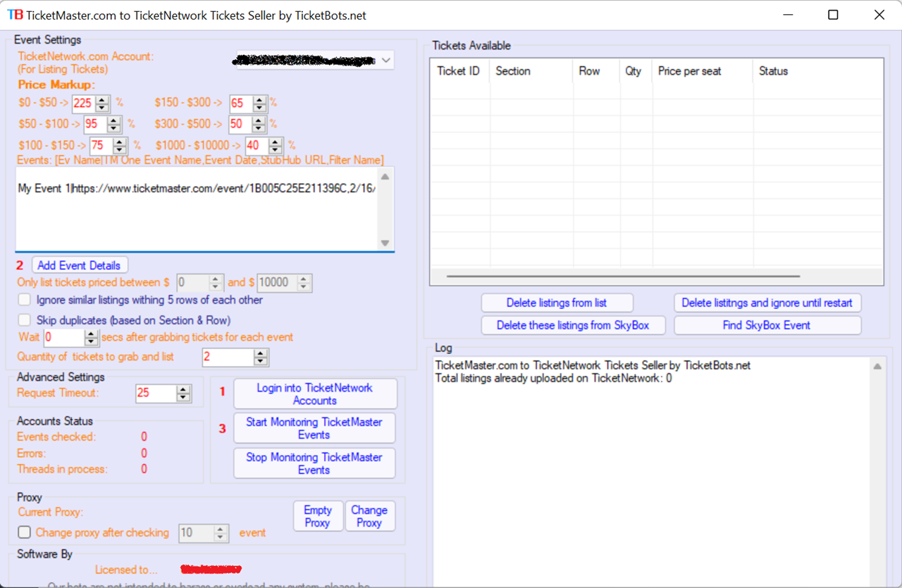This screenshot has height=588, width=902.
Task: Click the Quantity of tickets spinner arrows
Action: pos(261,357)
